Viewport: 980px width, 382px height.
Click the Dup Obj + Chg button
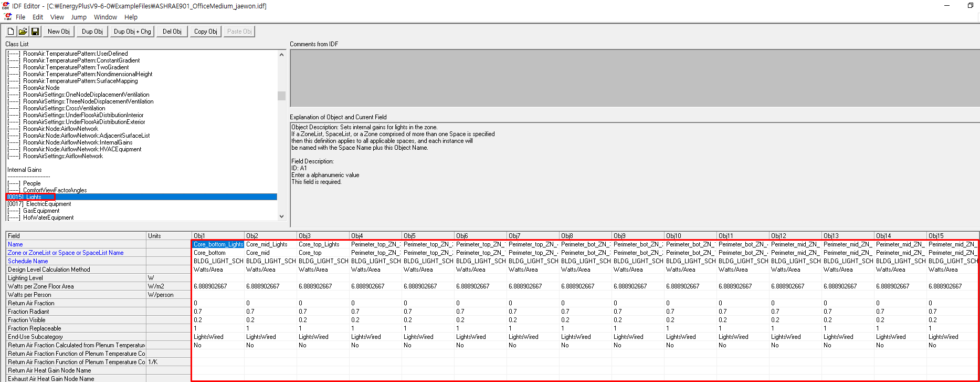click(x=132, y=32)
